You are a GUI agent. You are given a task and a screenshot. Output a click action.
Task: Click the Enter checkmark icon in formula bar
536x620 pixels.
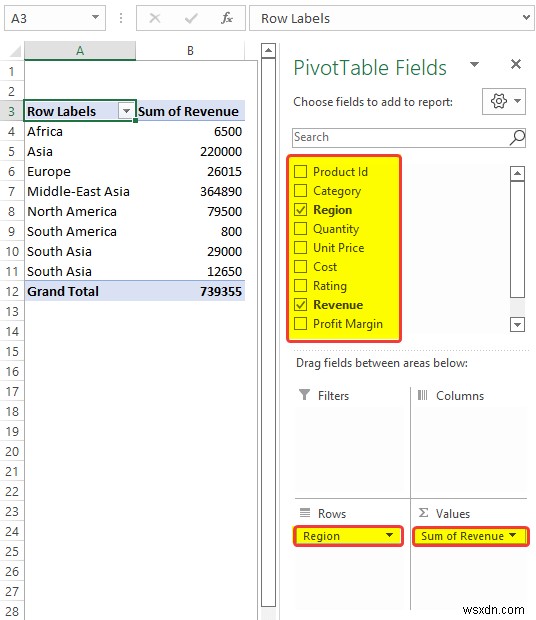click(191, 18)
